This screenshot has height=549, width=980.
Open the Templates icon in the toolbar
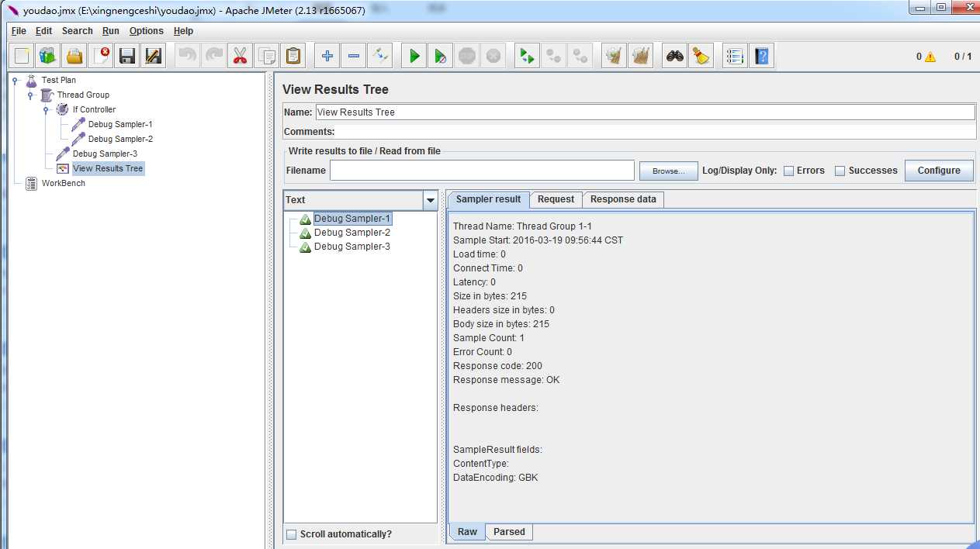[x=48, y=56]
